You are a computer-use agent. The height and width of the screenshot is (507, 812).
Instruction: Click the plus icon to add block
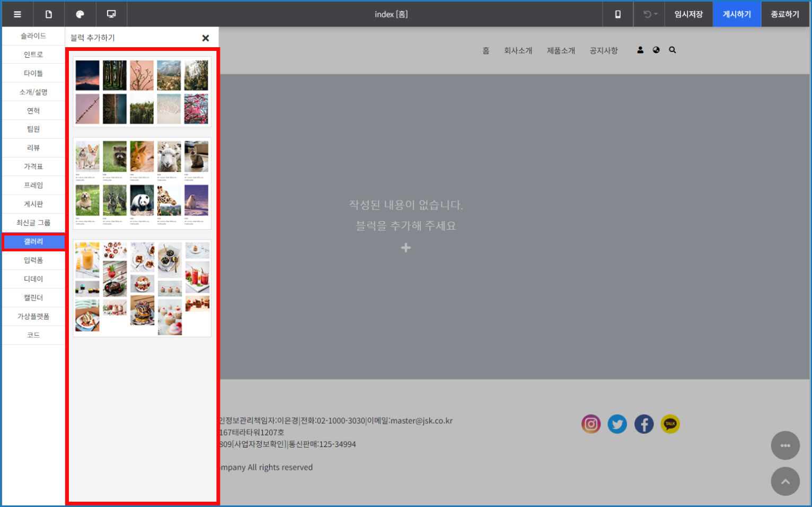point(405,248)
